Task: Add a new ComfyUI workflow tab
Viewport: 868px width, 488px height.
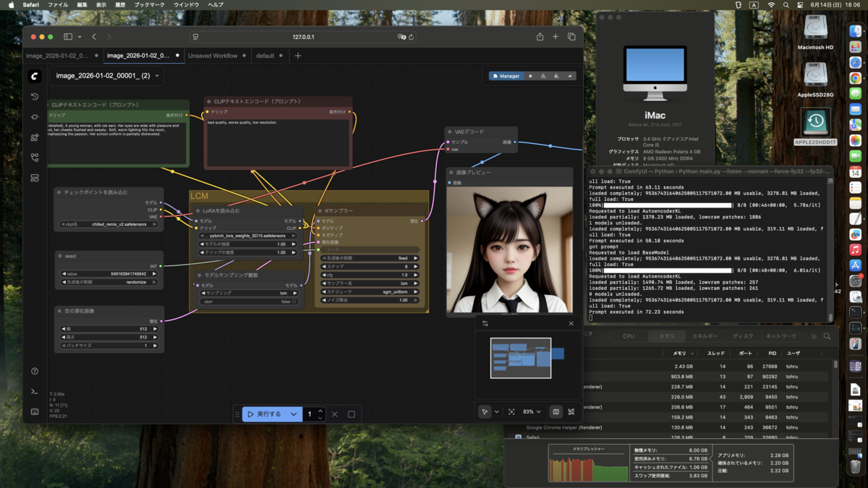Action: pyautogui.click(x=298, y=56)
